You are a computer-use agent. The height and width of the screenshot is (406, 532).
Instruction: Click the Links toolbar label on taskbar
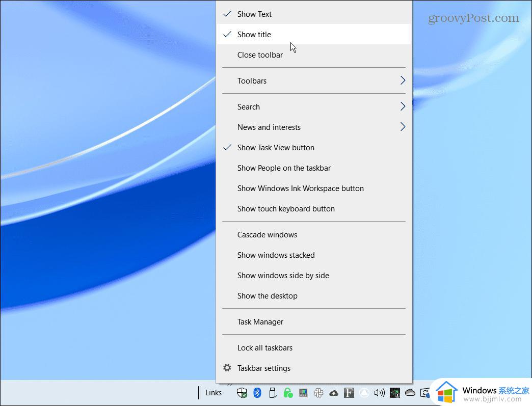tap(214, 393)
